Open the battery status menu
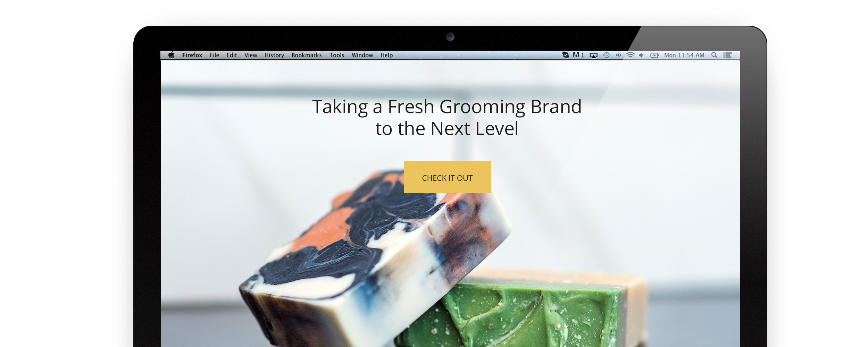This screenshot has width=868, height=347. pyautogui.click(x=654, y=55)
